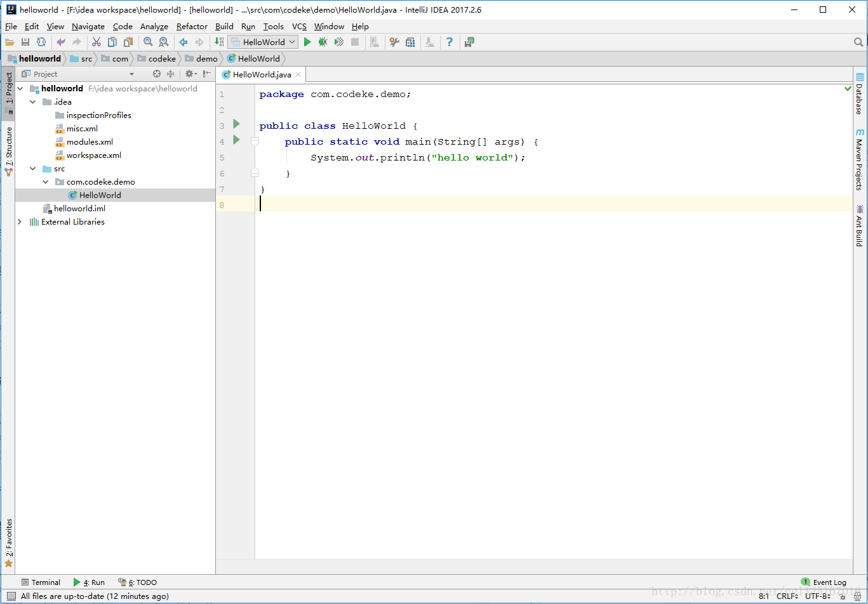Viewport: 868px width, 604px height.
Task: Click the 'codeke' breadcrumb in navigation bar
Action: pos(157,58)
